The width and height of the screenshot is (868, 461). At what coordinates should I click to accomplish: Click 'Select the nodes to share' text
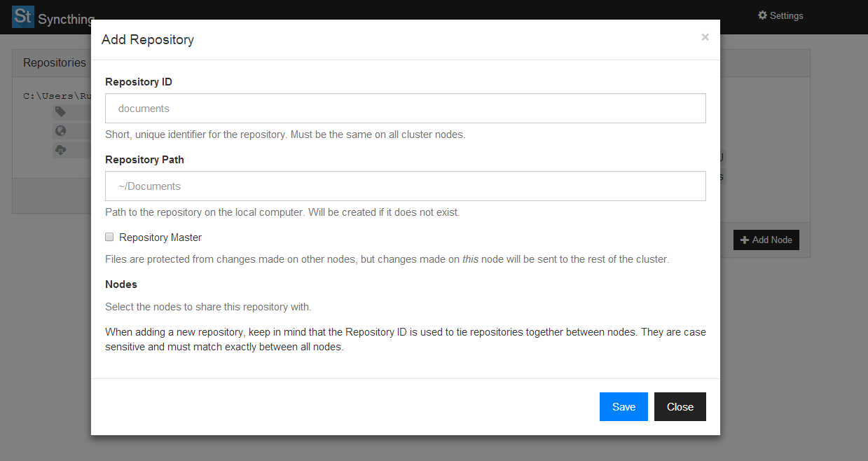[x=208, y=307]
